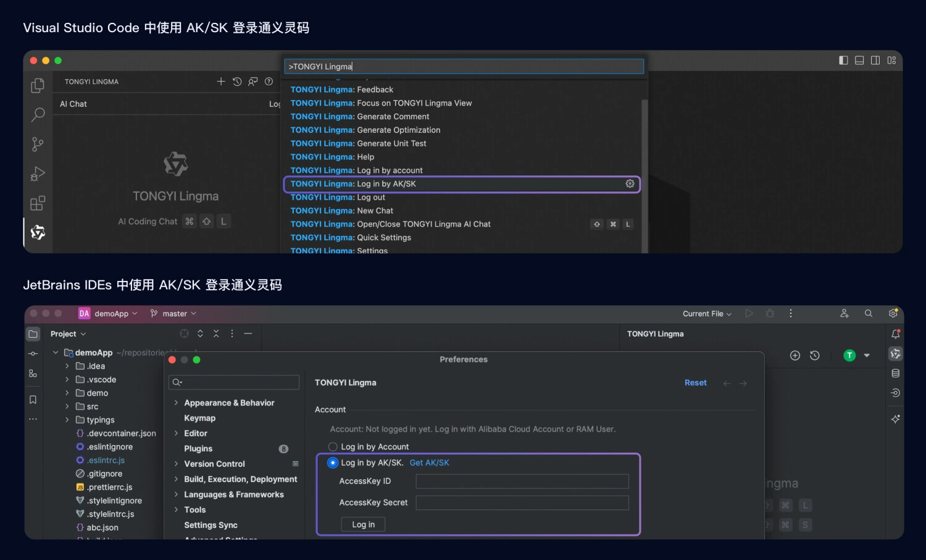
Task: Select TONGYI Lingma: Log in by account command
Action: tap(462, 170)
